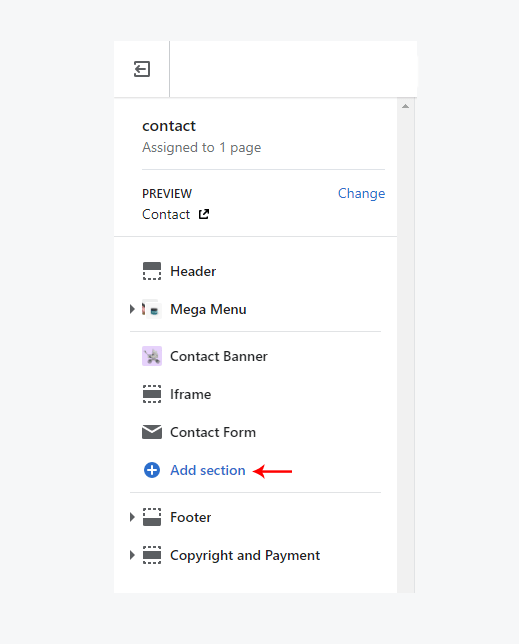Click the Add section link
This screenshot has width=519, height=644.
(x=208, y=470)
